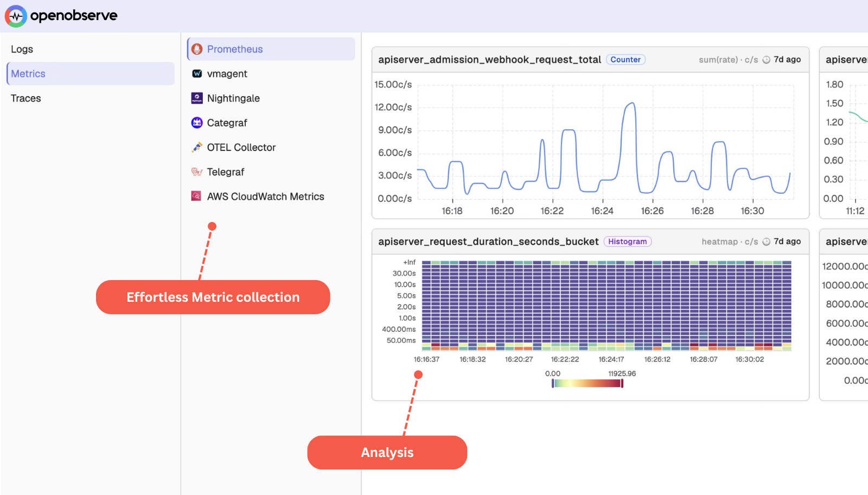The width and height of the screenshot is (868, 495).
Task: Click 7d ago on request duration panel
Action: (787, 242)
